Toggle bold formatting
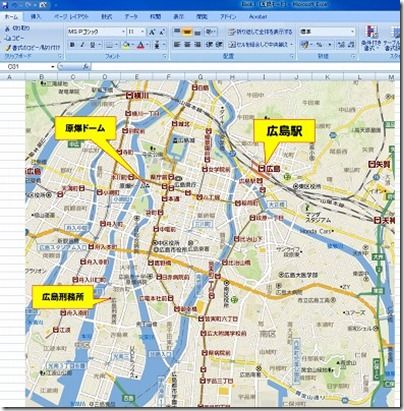The image size is (404, 411). click(x=72, y=45)
